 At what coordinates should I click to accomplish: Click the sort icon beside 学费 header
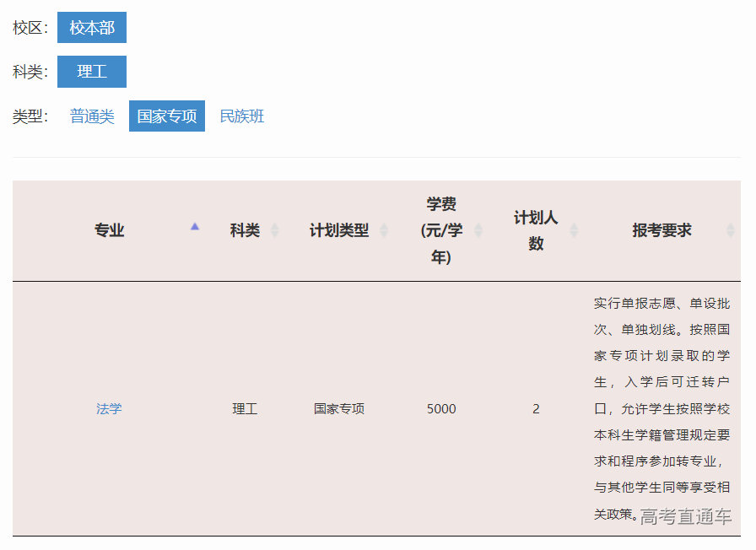pyautogui.click(x=479, y=229)
